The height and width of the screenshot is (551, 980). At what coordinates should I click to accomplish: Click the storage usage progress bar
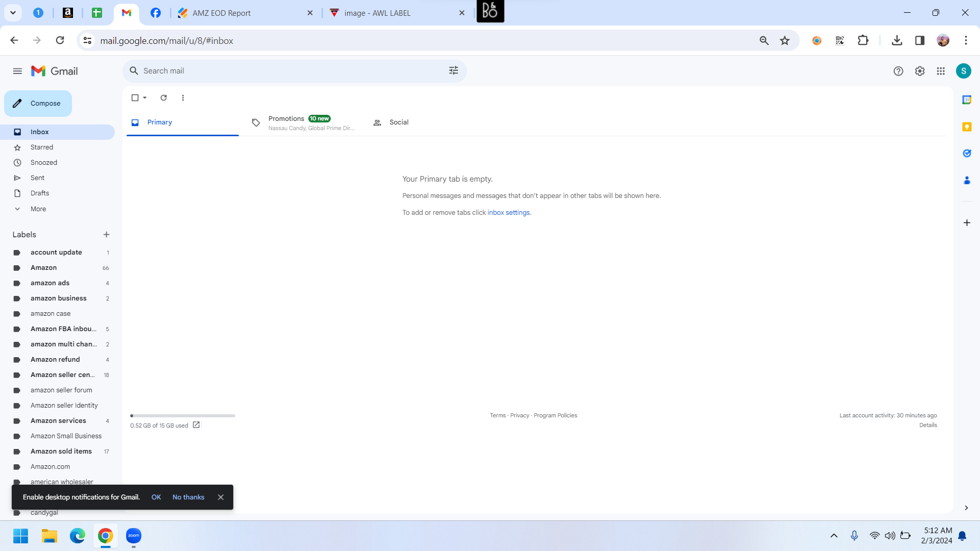tap(183, 416)
